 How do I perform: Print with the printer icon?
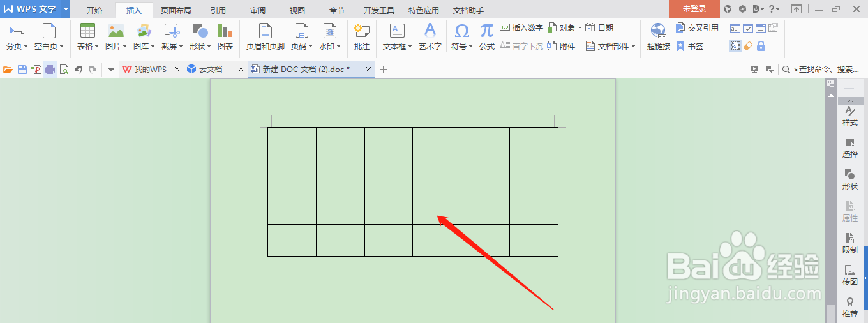(50, 70)
